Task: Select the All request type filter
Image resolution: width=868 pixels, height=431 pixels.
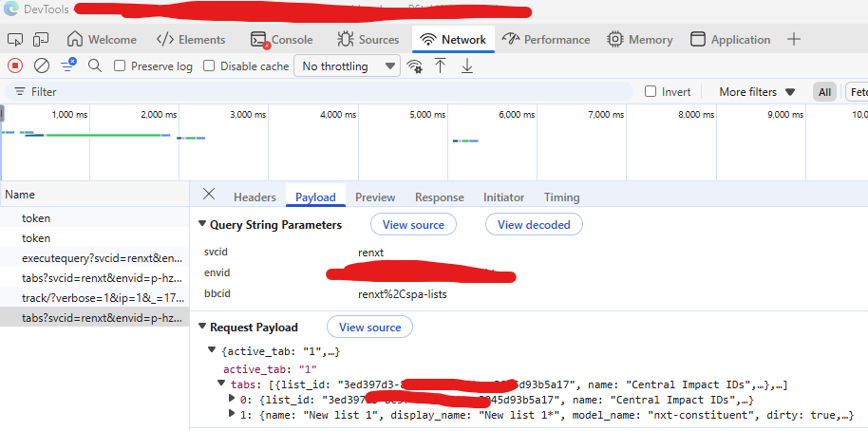Action: click(825, 92)
